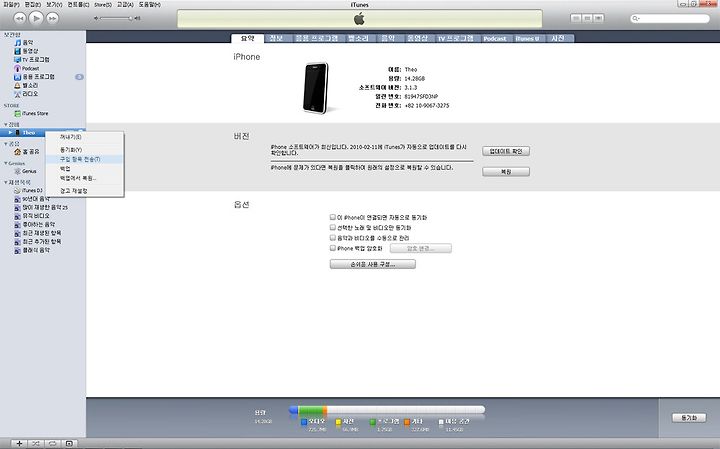This screenshot has height=449, width=720.
Task: Enable auto sync when iPhone is connected
Action: coord(333,217)
